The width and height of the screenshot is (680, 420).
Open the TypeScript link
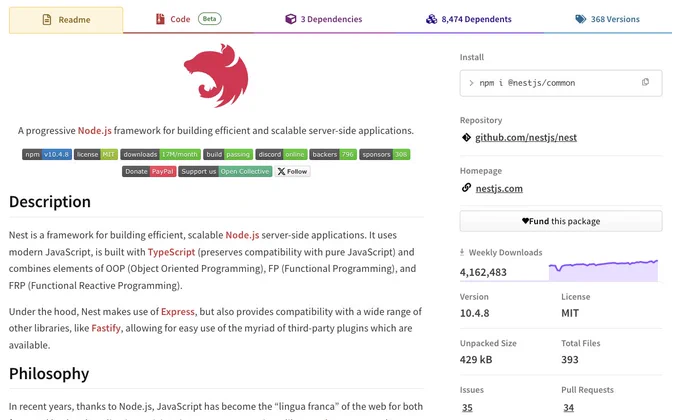[171, 252]
